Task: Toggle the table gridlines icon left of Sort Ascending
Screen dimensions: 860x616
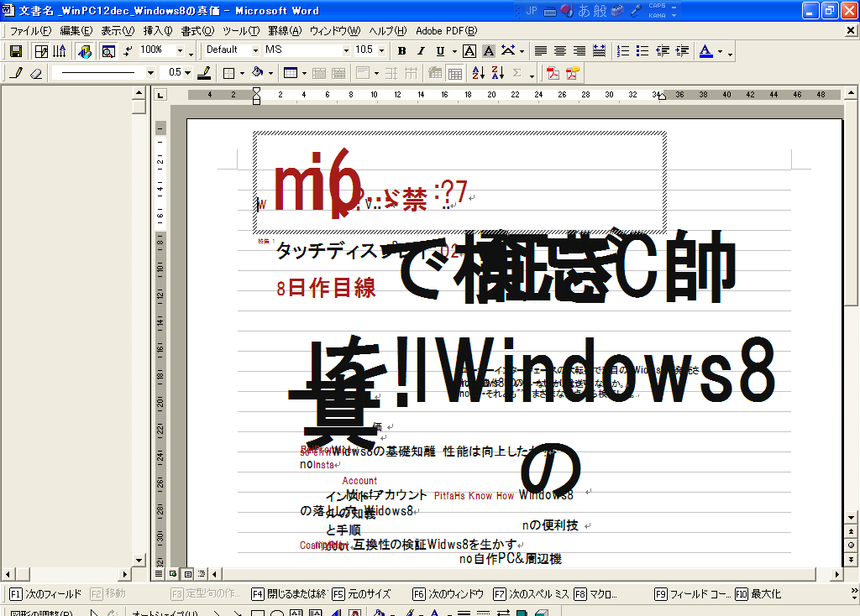Action: tap(454, 73)
